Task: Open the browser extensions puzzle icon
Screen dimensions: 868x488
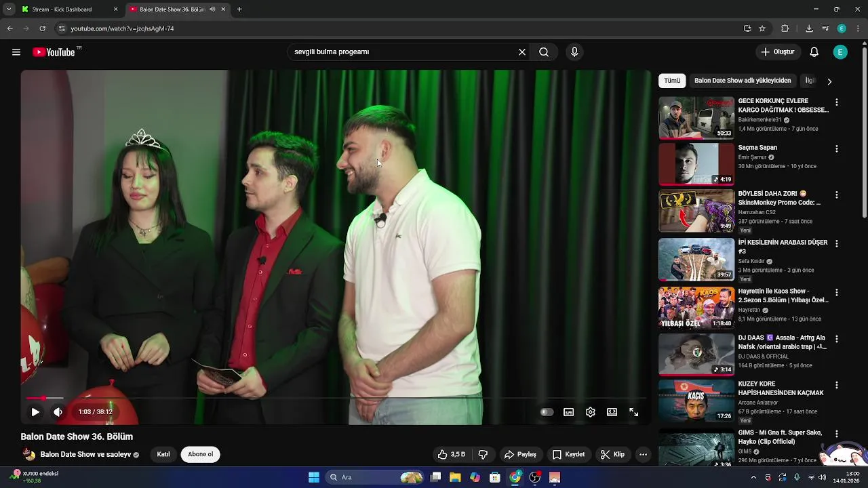Action: [785, 28]
